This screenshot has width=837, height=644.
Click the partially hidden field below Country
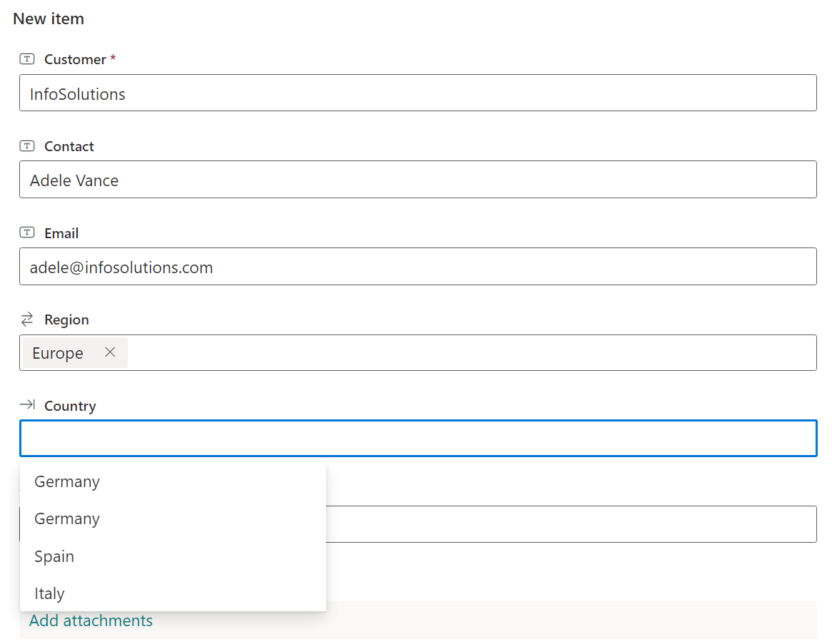[x=571, y=524]
